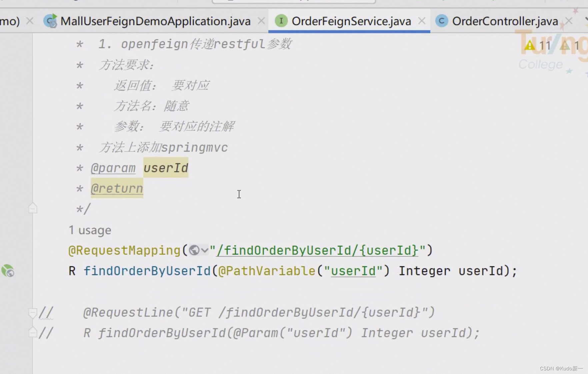Click the @return tag in the Javadoc
The height and width of the screenshot is (374, 588).
pos(117,189)
